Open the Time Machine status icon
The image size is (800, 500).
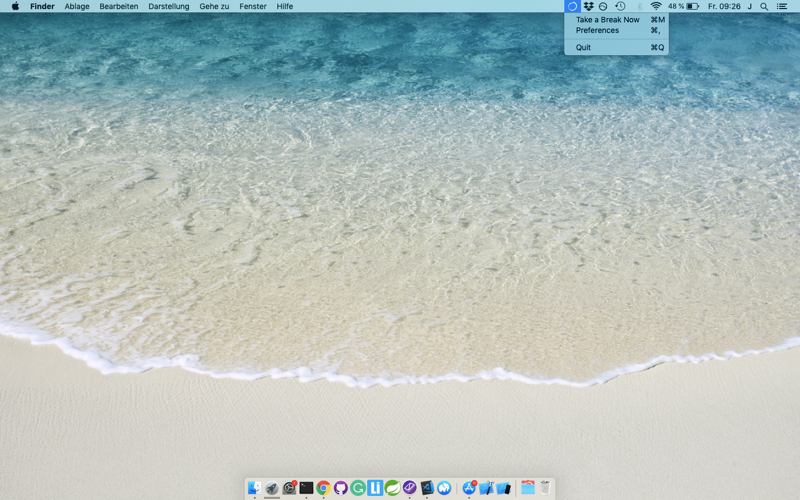pyautogui.click(x=620, y=6)
